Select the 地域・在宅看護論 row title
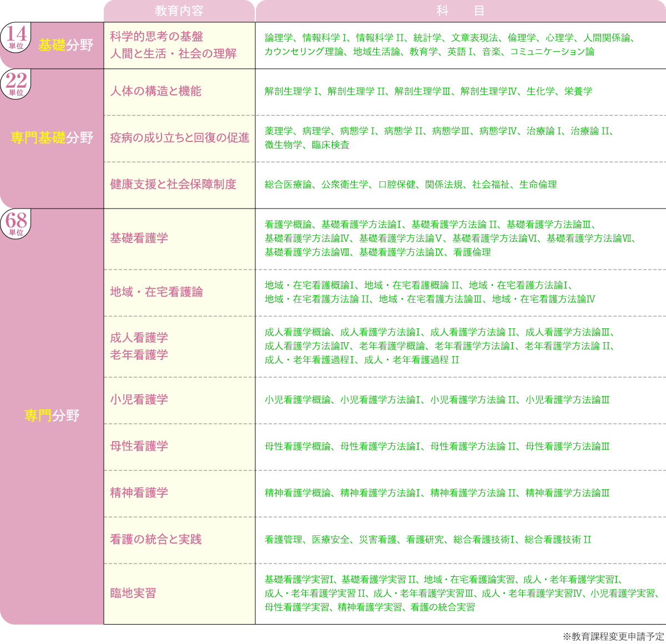 coord(157,292)
